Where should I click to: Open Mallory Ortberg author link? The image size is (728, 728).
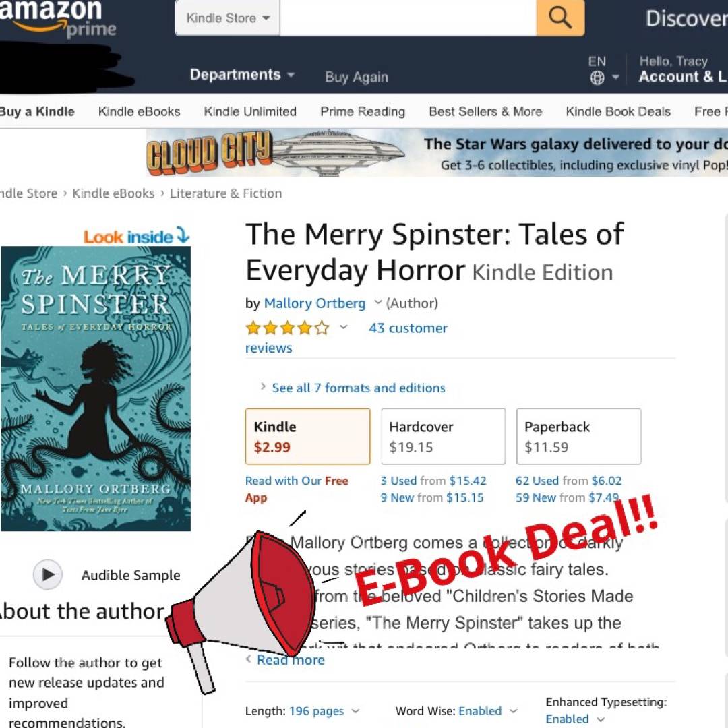(x=315, y=303)
